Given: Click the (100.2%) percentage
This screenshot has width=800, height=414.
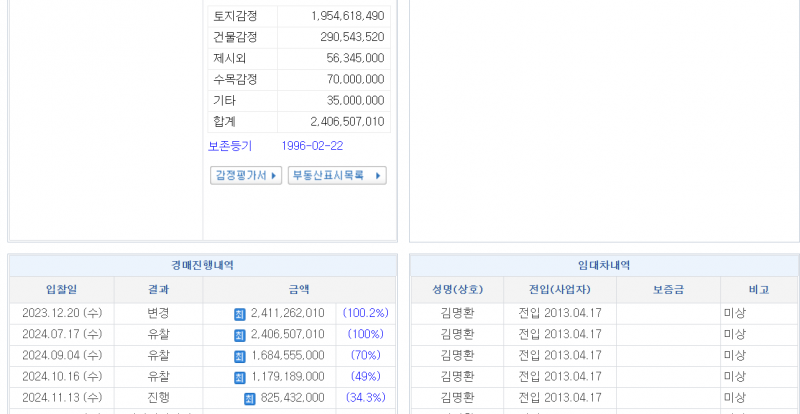Looking at the screenshot, I should [365, 313].
